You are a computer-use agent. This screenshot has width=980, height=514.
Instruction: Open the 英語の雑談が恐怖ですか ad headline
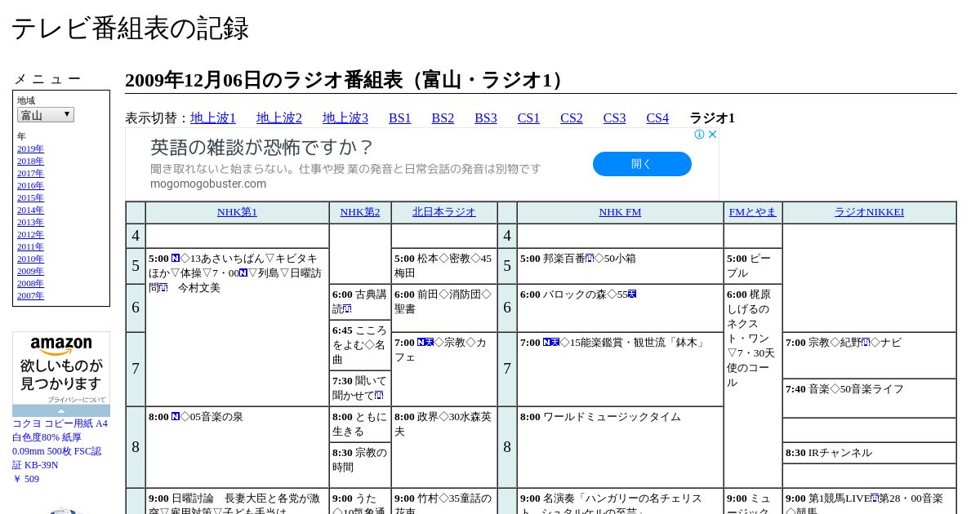point(261,148)
